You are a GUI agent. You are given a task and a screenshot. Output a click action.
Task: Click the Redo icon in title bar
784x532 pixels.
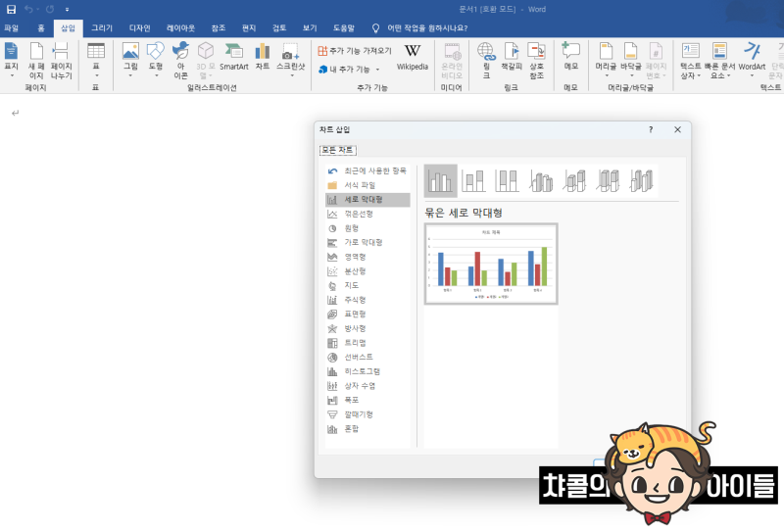coord(50,9)
